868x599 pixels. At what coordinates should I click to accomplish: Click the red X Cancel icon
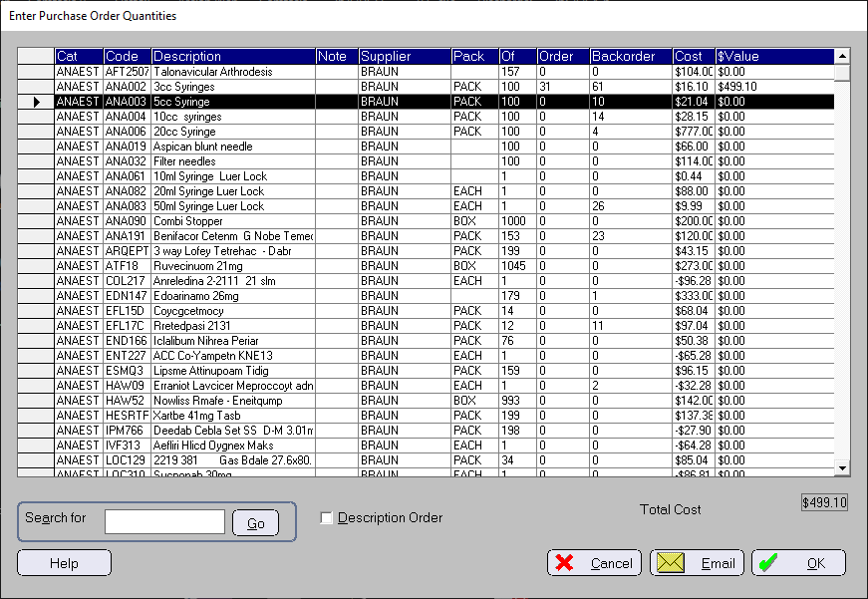coord(564,562)
